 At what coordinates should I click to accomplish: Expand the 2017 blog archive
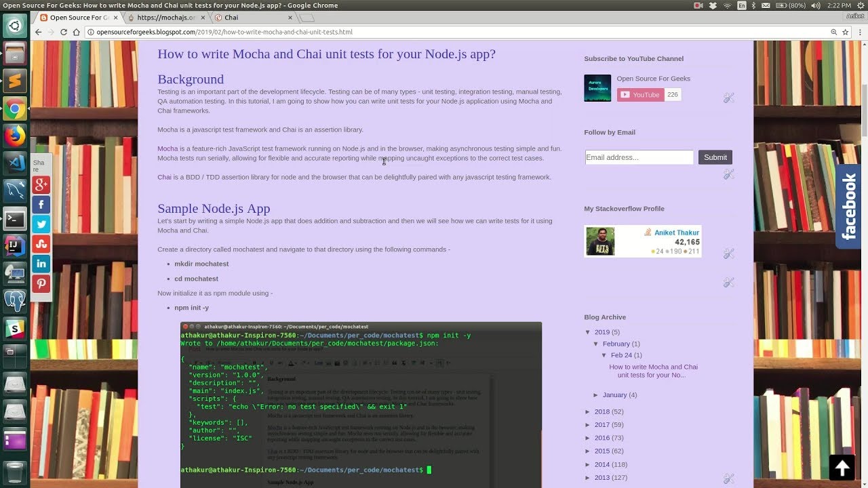tap(588, 425)
